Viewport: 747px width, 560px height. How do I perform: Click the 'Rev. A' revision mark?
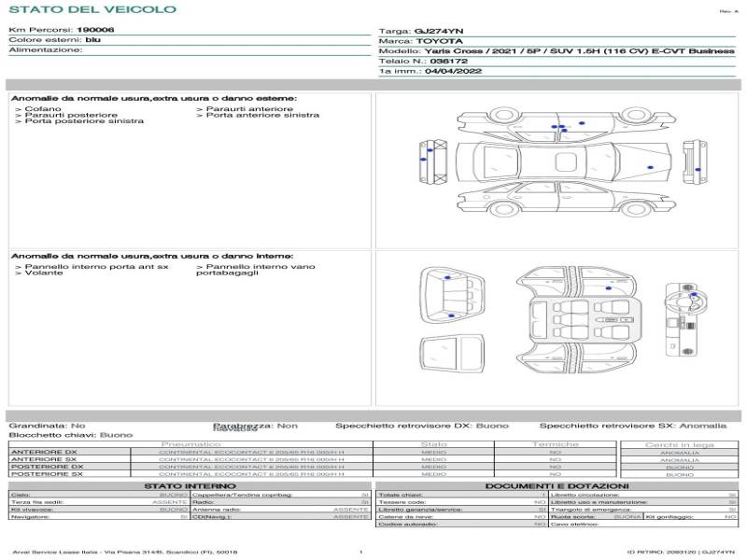pyautogui.click(x=729, y=11)
